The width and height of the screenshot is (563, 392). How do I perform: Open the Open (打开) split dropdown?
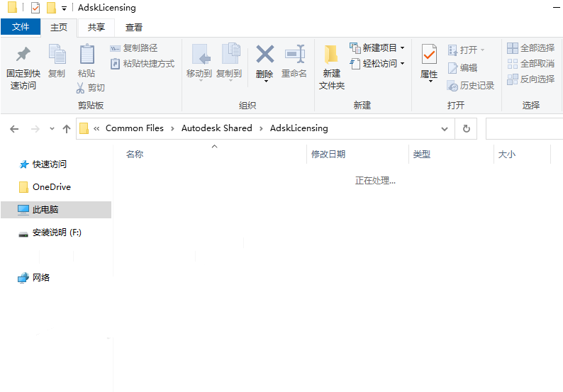(x=483, y=50)
